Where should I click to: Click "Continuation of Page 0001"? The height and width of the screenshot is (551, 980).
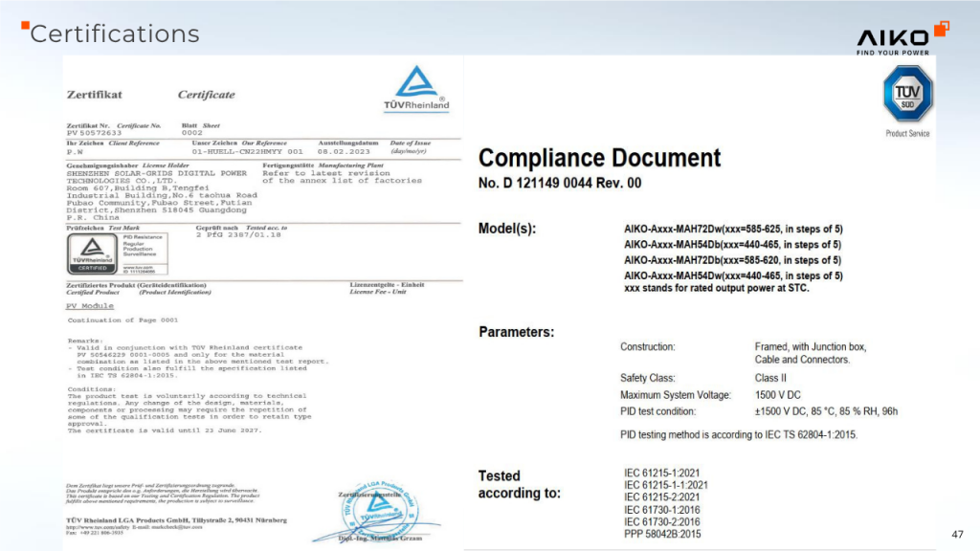click(123, 320)
